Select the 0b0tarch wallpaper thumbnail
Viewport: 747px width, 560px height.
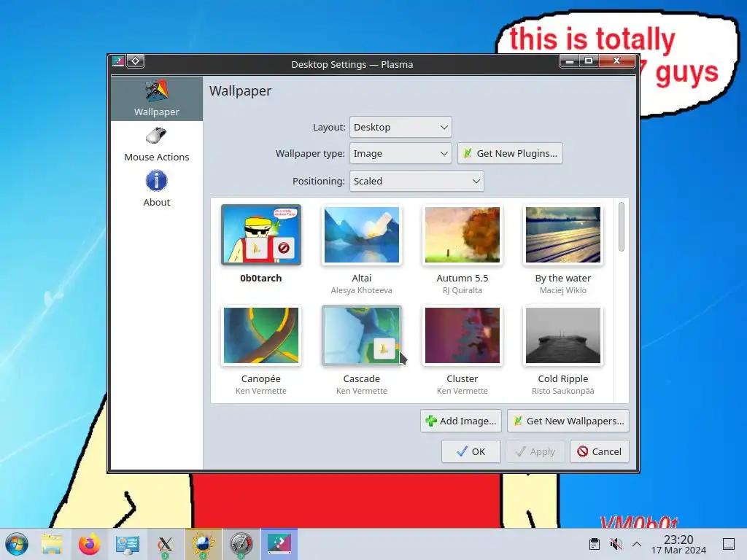coord(261,234)
